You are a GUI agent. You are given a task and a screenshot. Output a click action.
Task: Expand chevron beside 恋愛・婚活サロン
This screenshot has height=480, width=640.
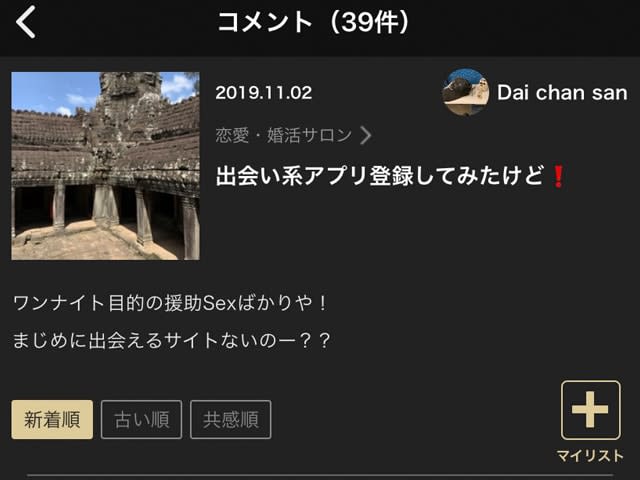(x=366, y=135)
